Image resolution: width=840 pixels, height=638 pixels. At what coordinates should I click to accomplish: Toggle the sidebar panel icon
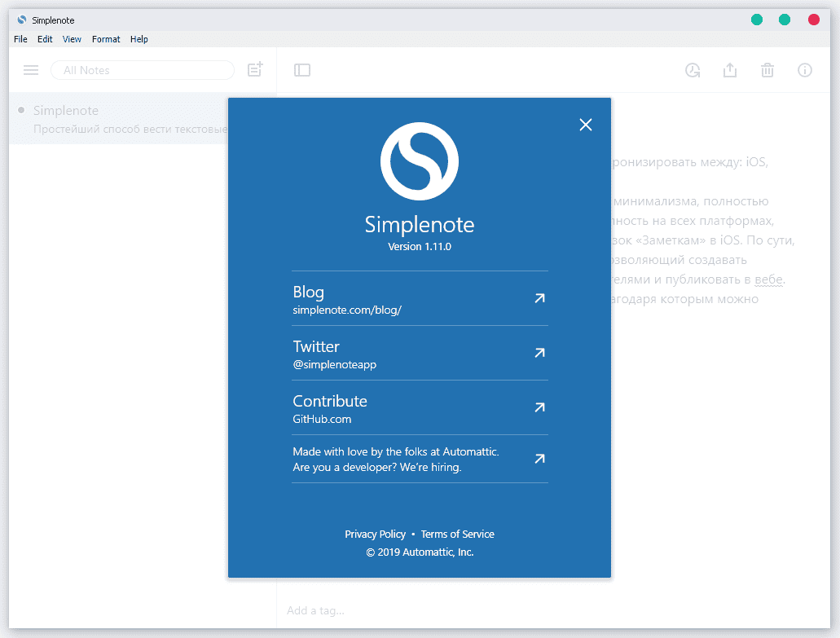tap(302, 70)
